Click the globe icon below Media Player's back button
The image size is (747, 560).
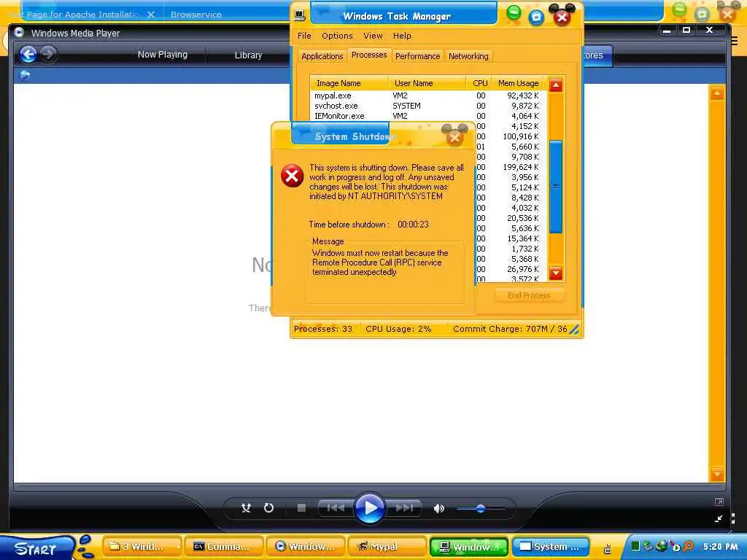click(25, 75)
